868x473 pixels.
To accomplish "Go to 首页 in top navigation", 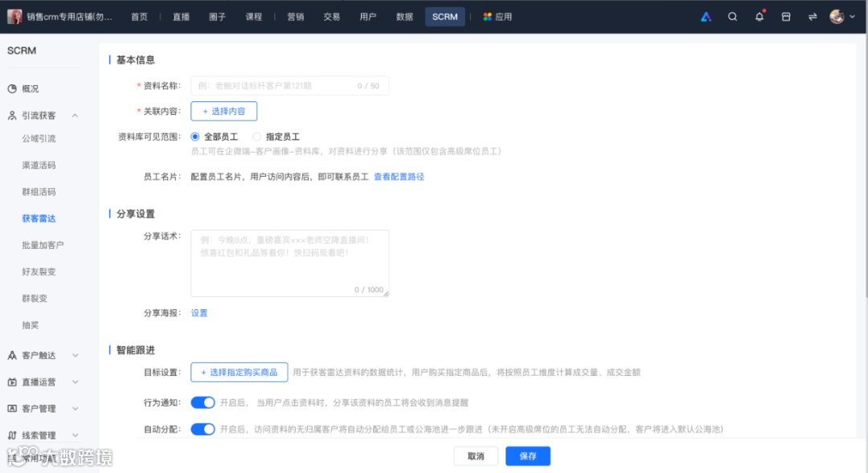I will [x=139, y=17].
